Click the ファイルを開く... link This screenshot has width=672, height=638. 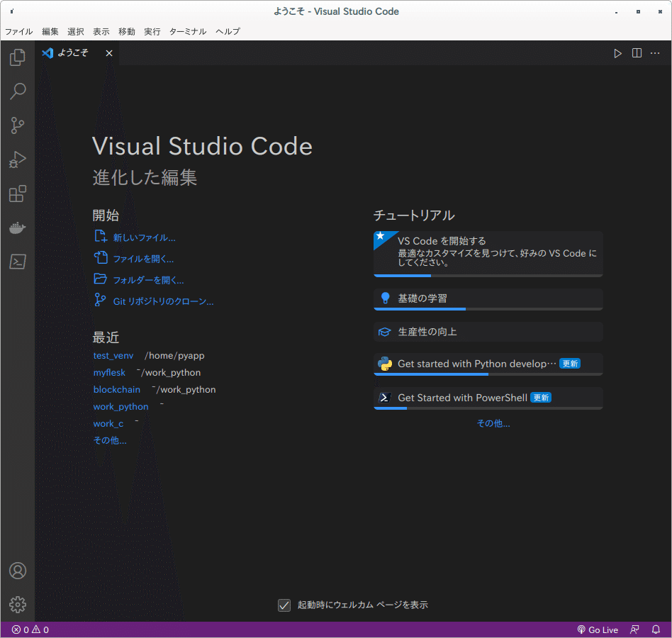pyautogui.click(x=143, y=259)
